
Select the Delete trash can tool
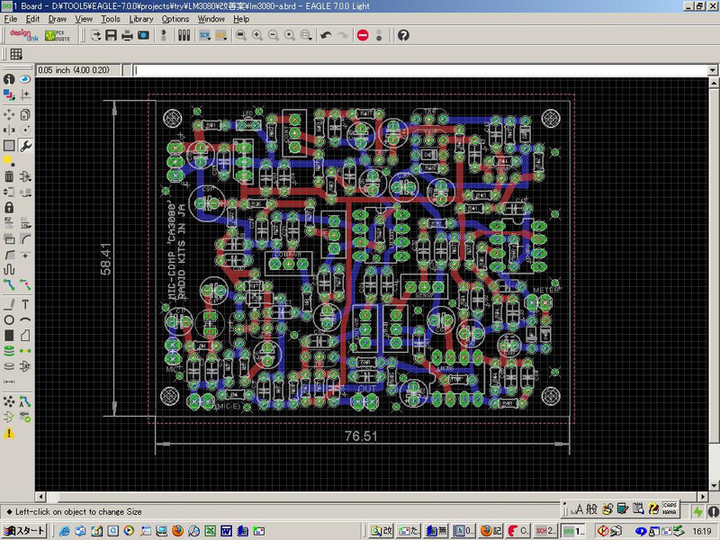pyautogui.click(x=9, y=176)
